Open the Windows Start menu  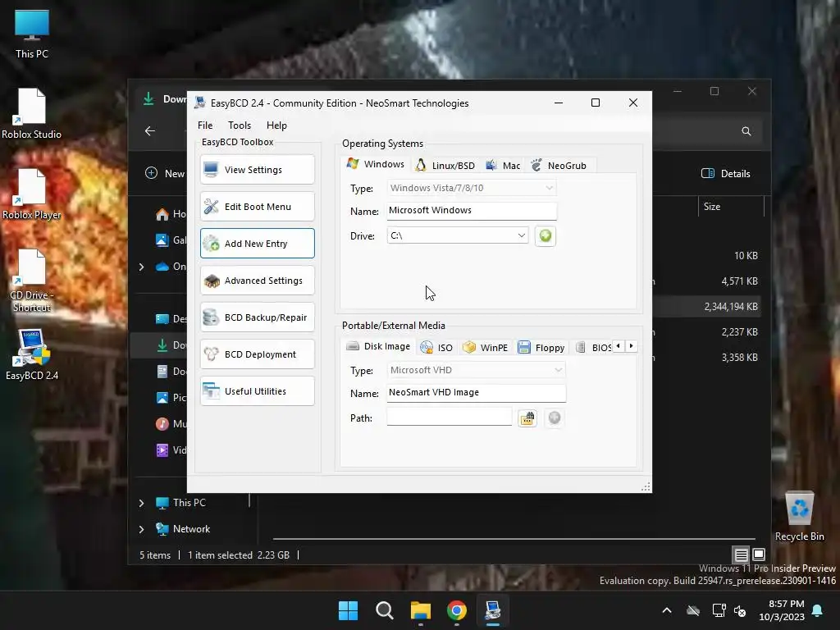click(348, 610)
